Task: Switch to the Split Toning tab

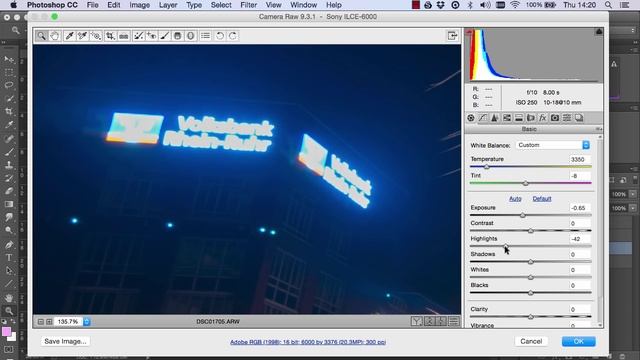Action: 519,118
